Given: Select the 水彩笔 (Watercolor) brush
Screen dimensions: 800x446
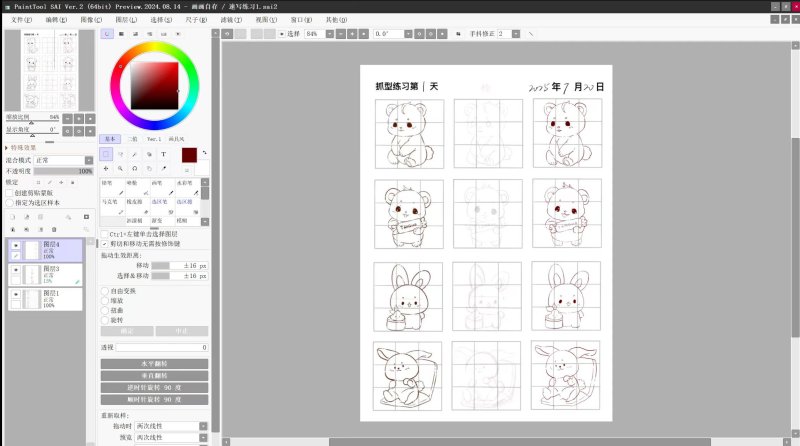Looking at the screenshot, I should click(185, 183).
